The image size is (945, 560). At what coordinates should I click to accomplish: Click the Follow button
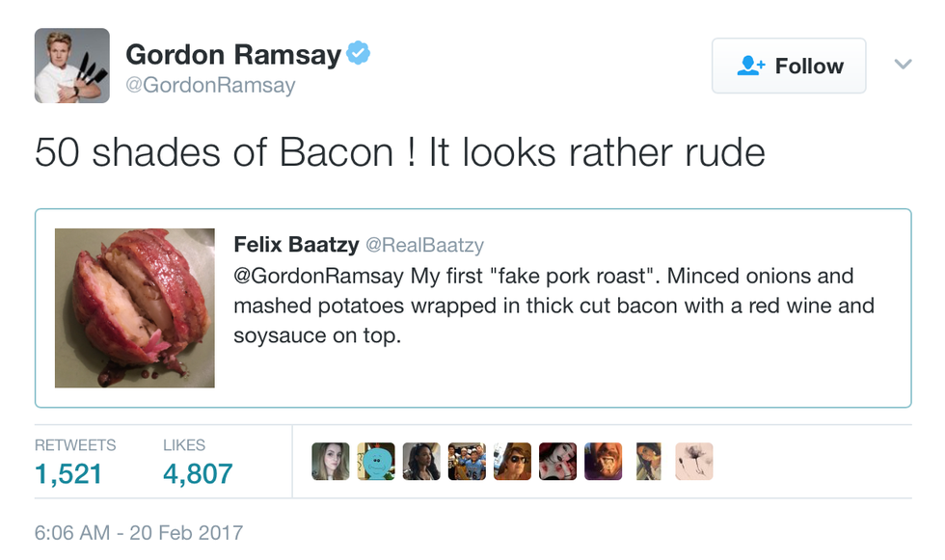click(x=788, y=66)
